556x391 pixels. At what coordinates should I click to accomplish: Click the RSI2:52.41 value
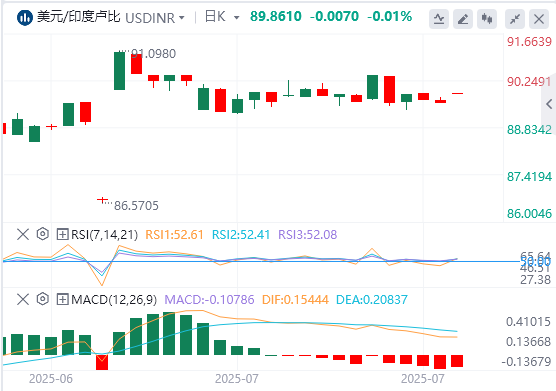click(241, 235)
